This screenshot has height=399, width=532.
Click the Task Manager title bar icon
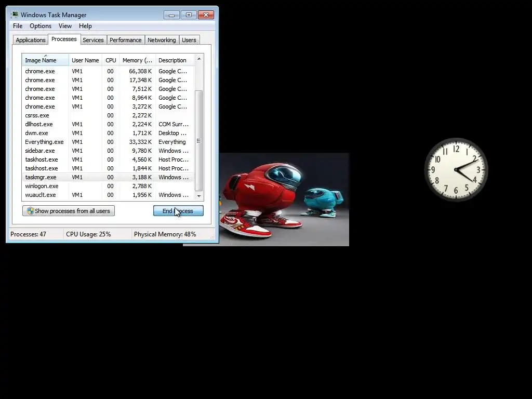tap(14, 15)
